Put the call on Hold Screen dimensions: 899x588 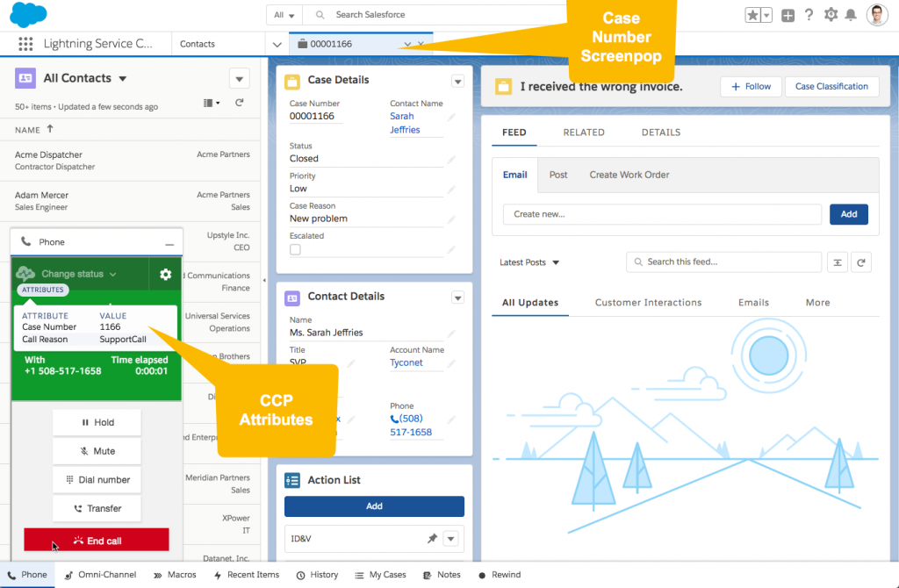click(x=97, y=422)
